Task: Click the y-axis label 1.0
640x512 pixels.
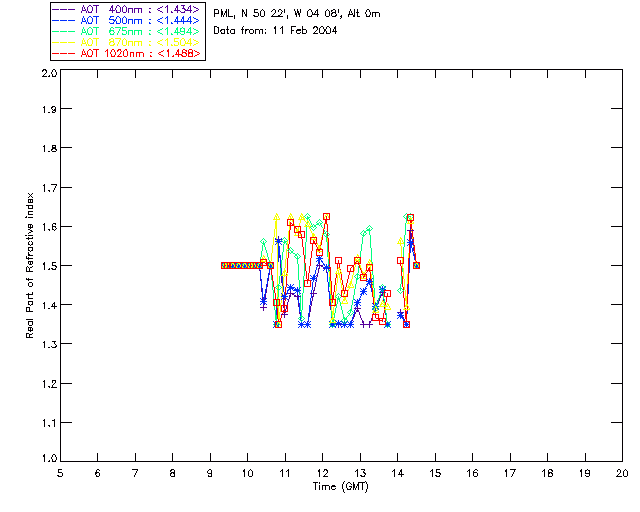Action: pos(49,459)
